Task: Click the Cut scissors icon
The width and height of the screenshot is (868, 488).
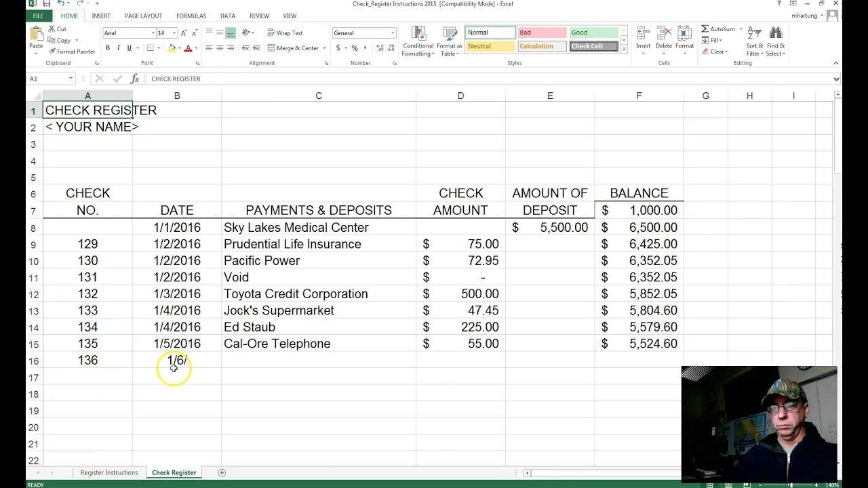Action: [52, 29]
